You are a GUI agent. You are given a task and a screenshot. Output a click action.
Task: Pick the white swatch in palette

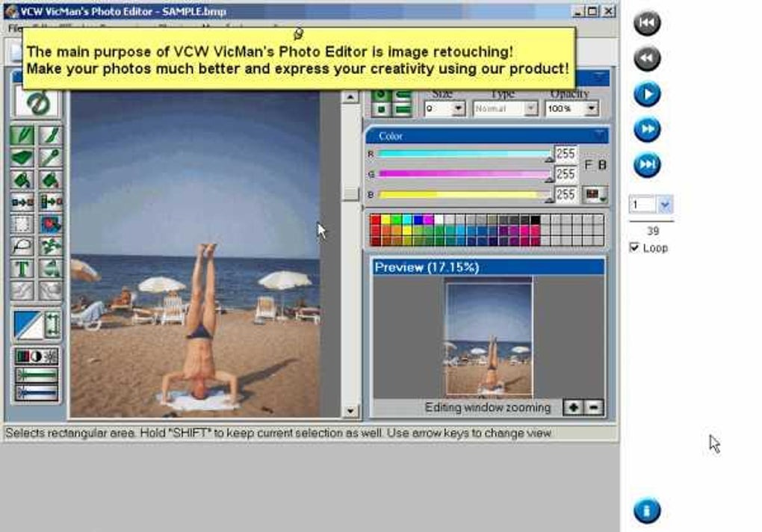click(439, 220)
